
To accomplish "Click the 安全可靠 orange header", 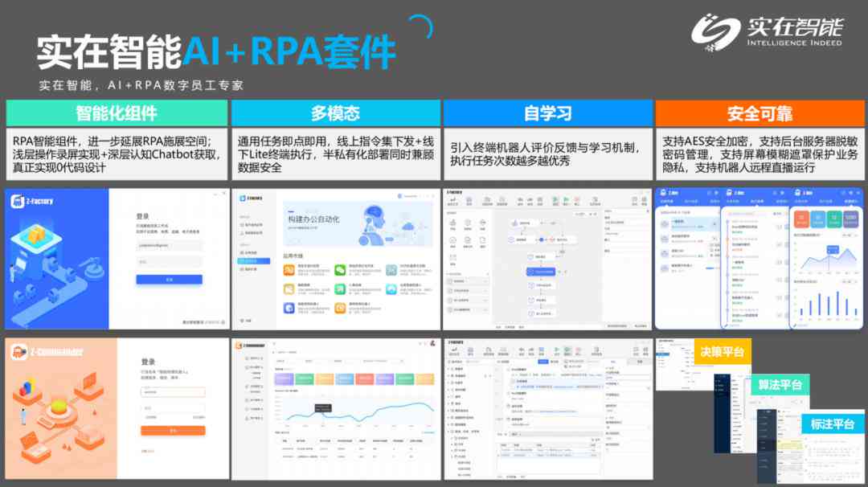I will coord(759,113).
